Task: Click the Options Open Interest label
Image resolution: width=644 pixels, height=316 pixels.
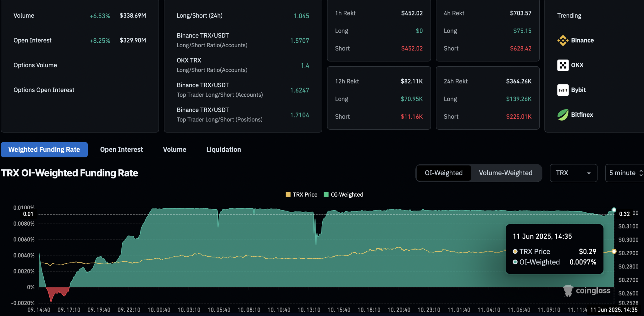Action: pos(44,90)
